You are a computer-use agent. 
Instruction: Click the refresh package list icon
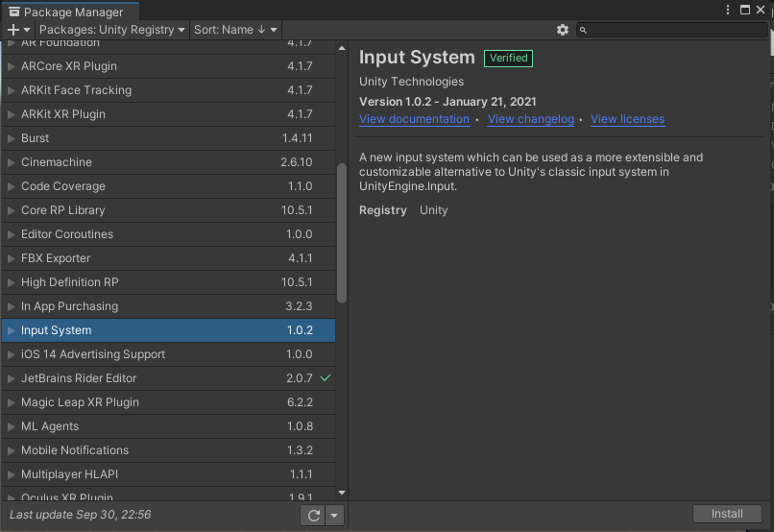[313, 516]
